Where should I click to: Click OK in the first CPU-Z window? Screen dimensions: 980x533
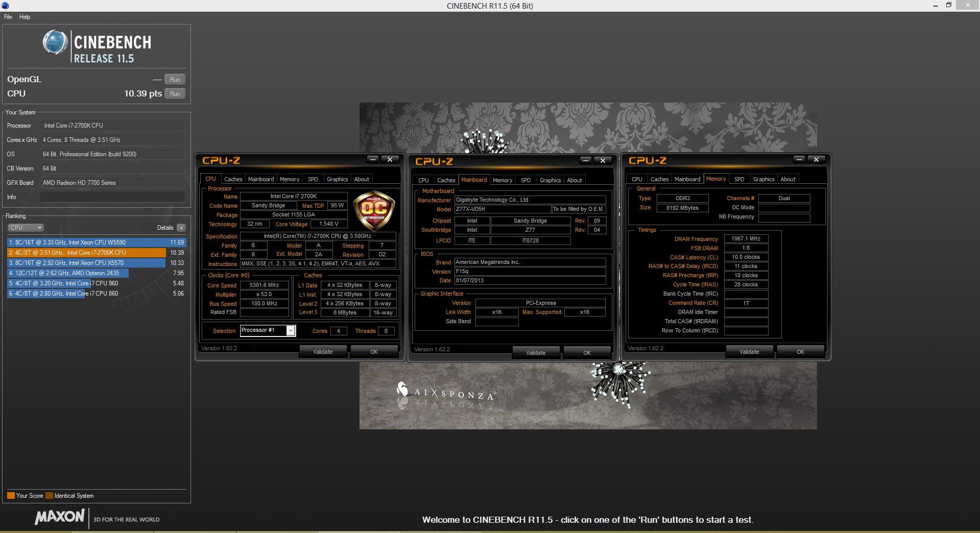[374, 352]
